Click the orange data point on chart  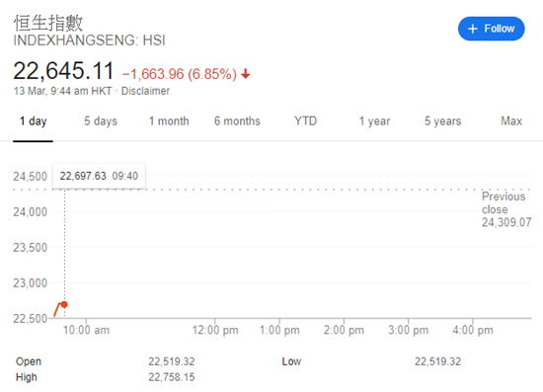click(x=64, y=305)
